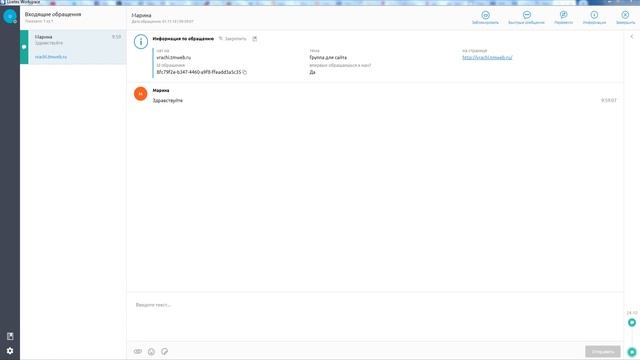Toggle the Информация panel icon in toolbar

pyautogui.click(x=594, y=15)
